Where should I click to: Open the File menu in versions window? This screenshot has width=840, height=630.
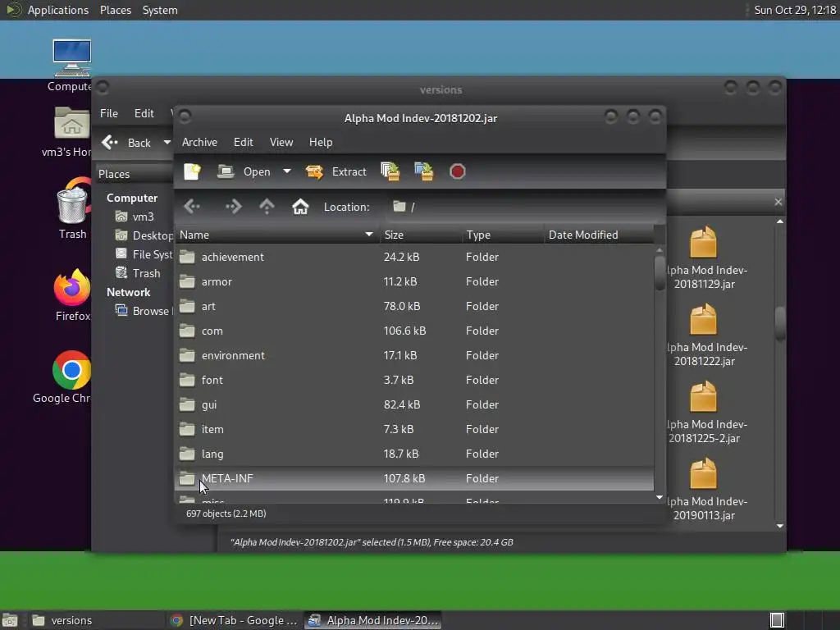coord(109,113)
